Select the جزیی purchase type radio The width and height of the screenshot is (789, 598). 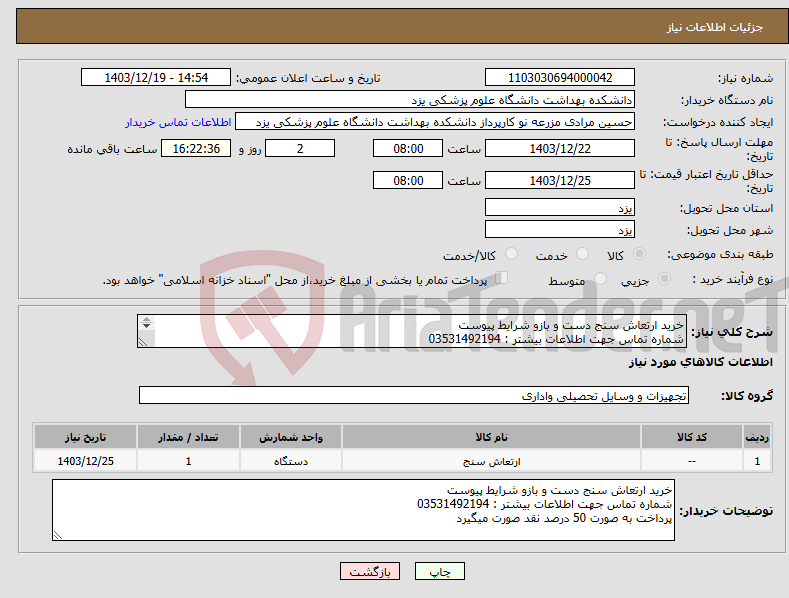click(x=664, y=278)
